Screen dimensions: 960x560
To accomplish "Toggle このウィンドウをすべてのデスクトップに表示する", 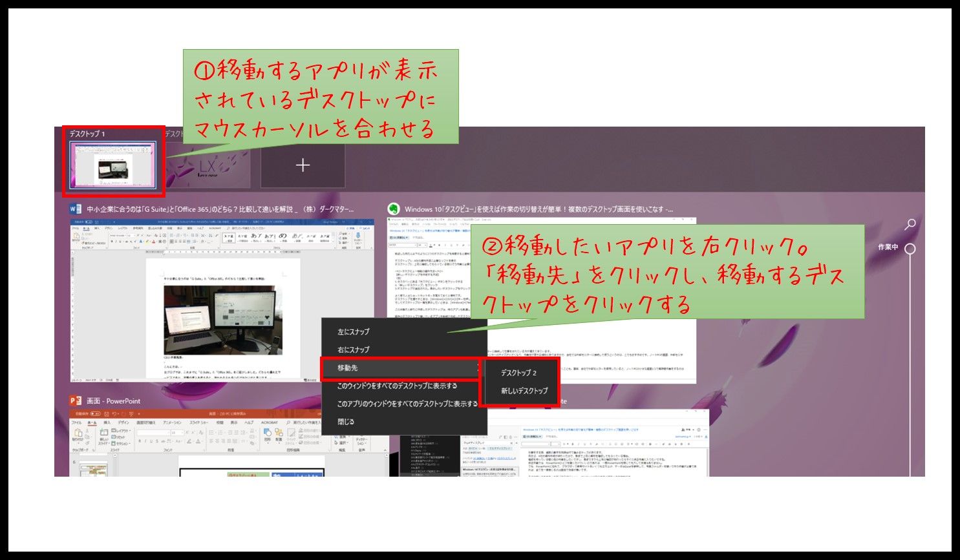I will click(397, 386).
